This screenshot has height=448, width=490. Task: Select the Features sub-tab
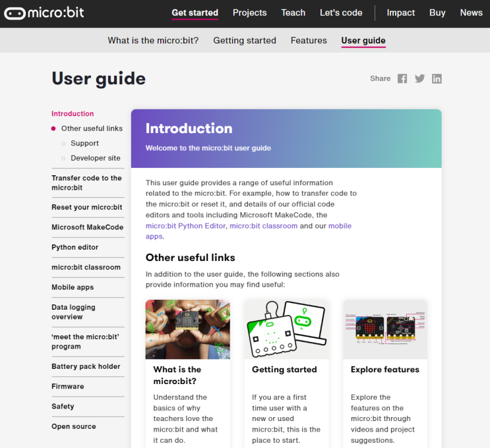[309, 41]
